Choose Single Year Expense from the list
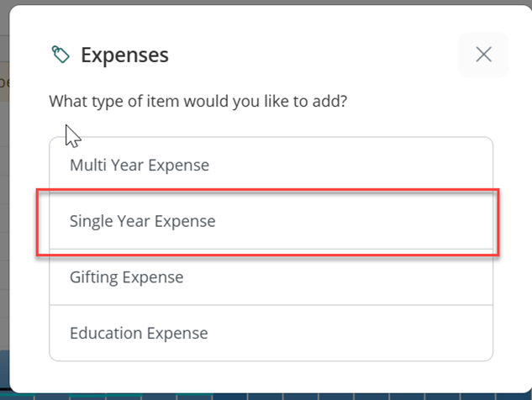Viewport: 532px width, 400px height. 271,221
